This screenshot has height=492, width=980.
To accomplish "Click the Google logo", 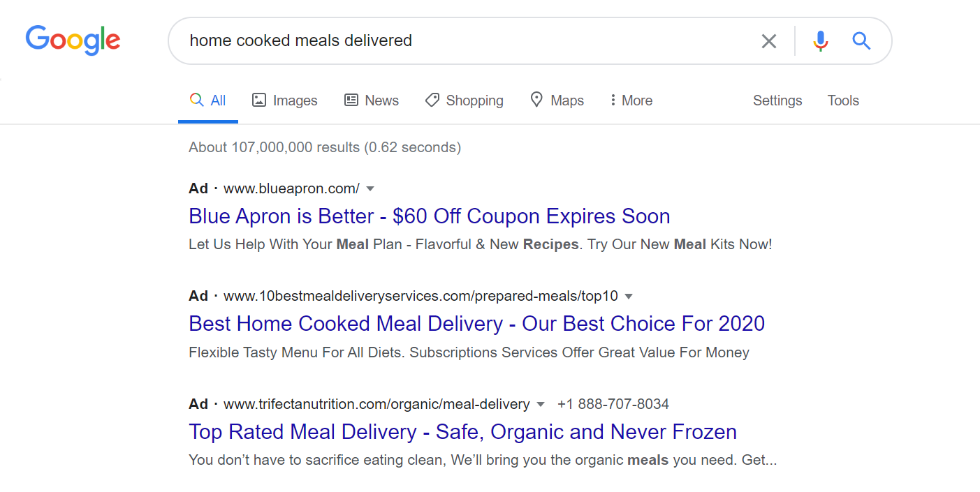I will (73, 40).
